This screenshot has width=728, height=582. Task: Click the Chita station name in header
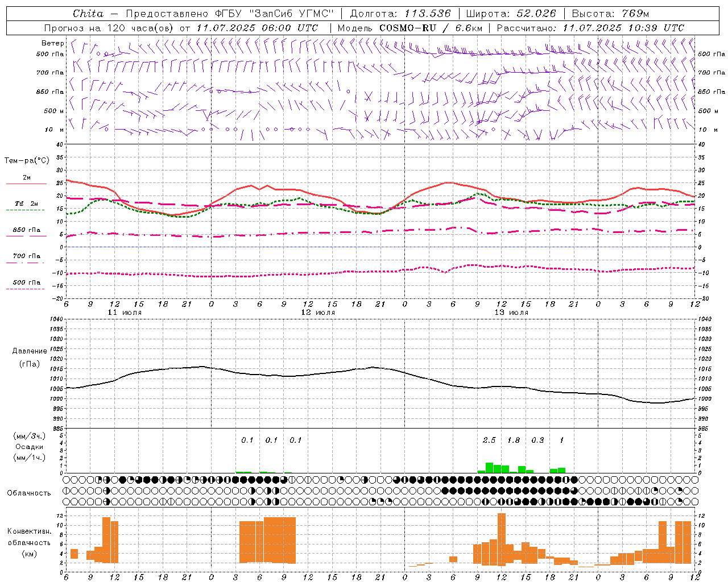[x=88, y=14]
